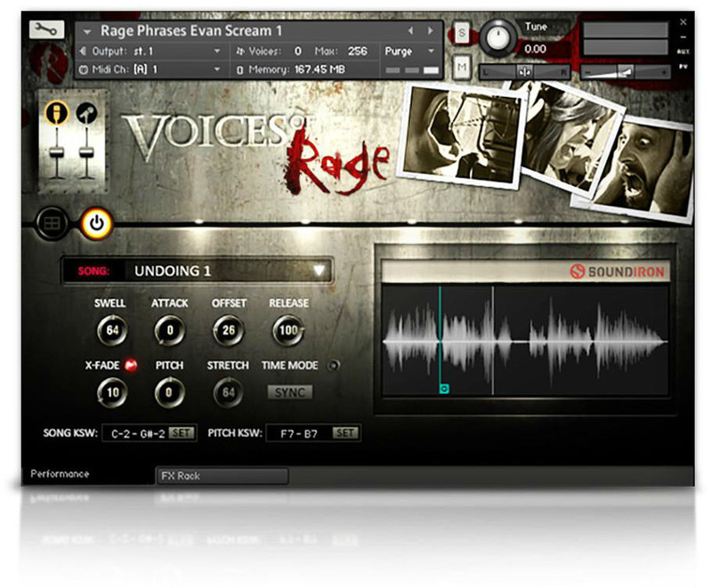The width and height of the screenshot is (712, 588).
Task: Click the pv button at right edge
Action: coord(683,67)
